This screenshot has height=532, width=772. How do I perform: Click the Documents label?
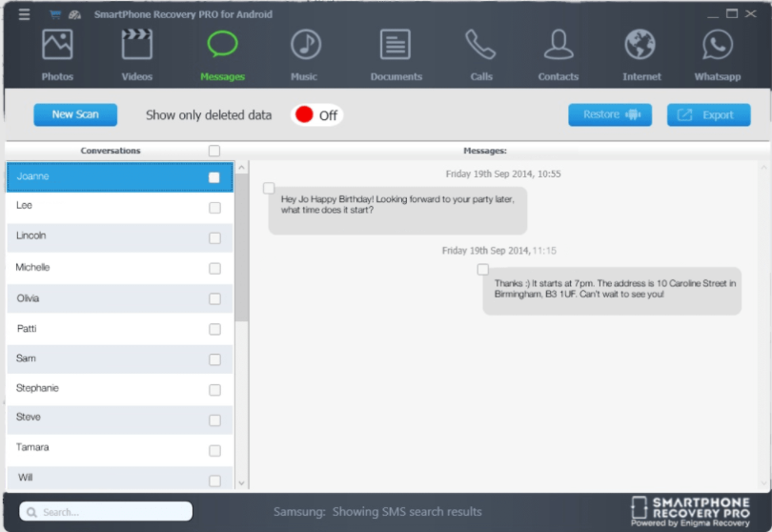[396, 77]
